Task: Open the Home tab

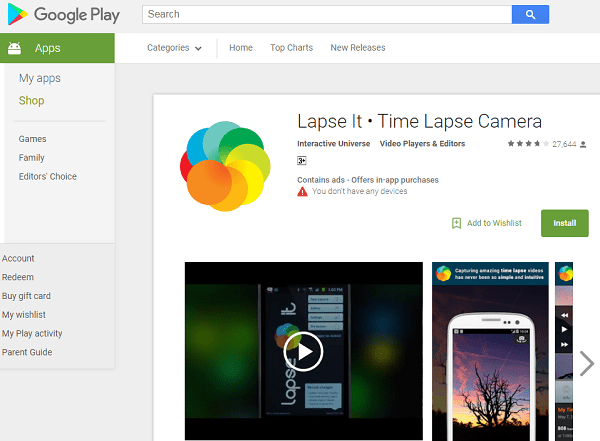Action: (241, 48)
